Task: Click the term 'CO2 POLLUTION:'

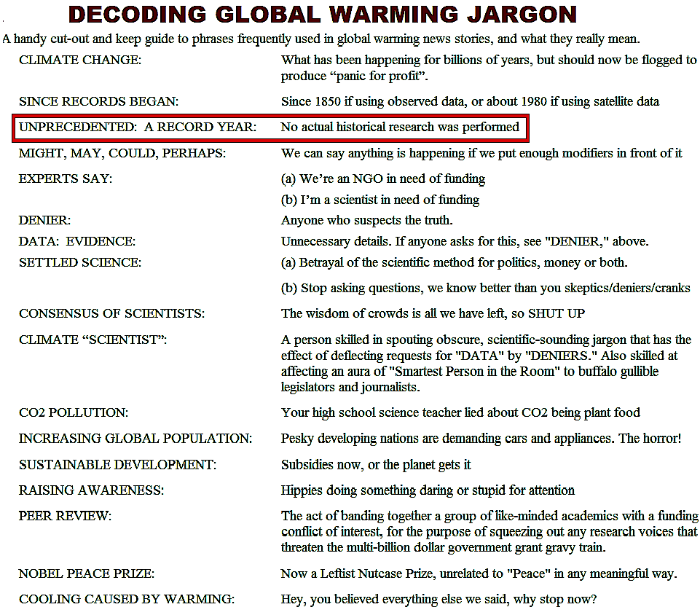Action: click(74, 412)
